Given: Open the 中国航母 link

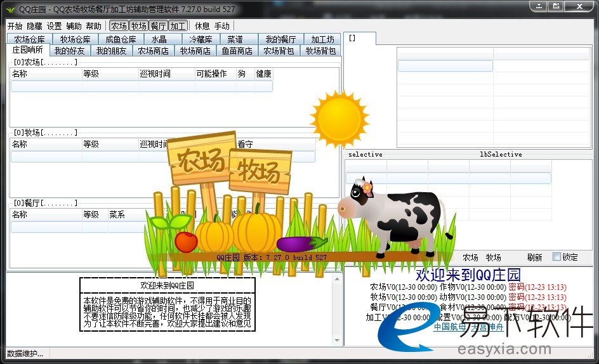Looking at the screenshot, I should point(450,327).
